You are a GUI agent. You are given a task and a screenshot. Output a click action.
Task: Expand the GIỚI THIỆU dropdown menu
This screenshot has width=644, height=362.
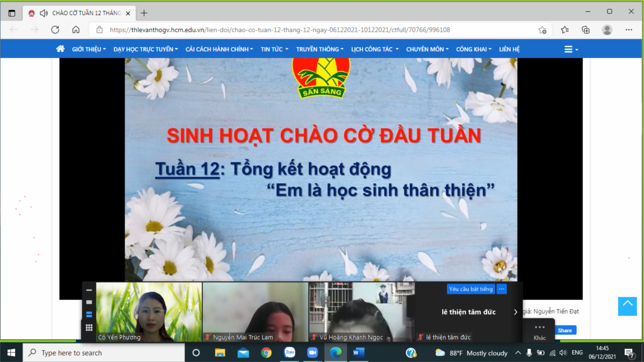click(88, 49)
